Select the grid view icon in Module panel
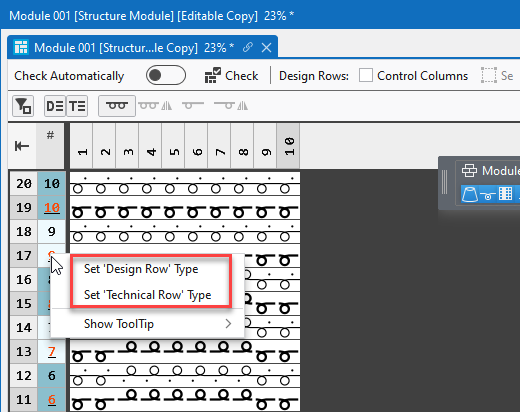This screenshot has width=520, height=412. click(x=505, y=194)
